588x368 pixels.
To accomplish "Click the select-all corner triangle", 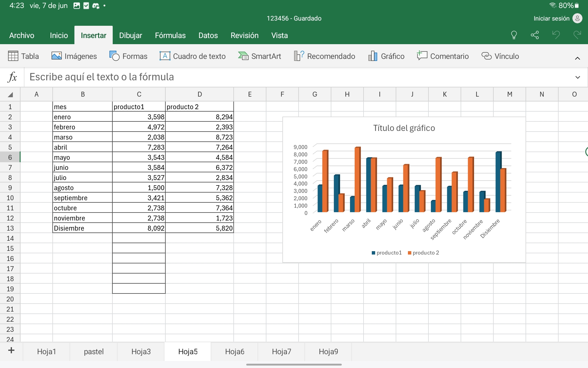I will point(10,94).
